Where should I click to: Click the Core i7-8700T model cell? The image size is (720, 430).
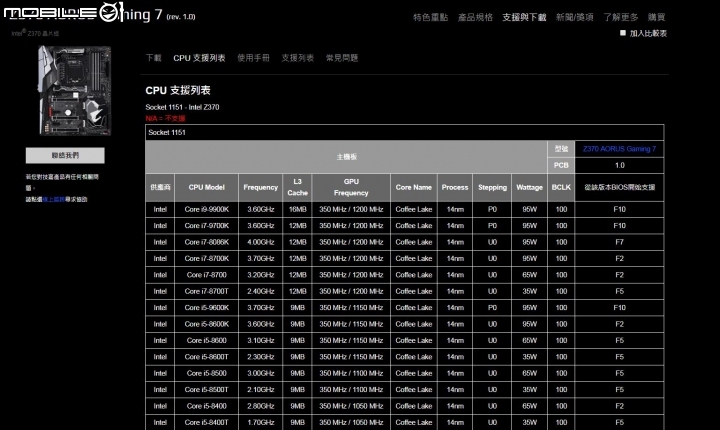tap(207, 291)
